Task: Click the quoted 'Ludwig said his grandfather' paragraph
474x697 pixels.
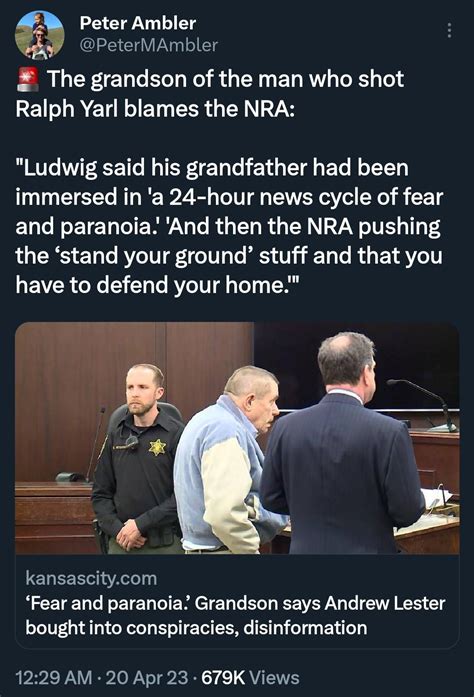Action: [x=229, y=226]
